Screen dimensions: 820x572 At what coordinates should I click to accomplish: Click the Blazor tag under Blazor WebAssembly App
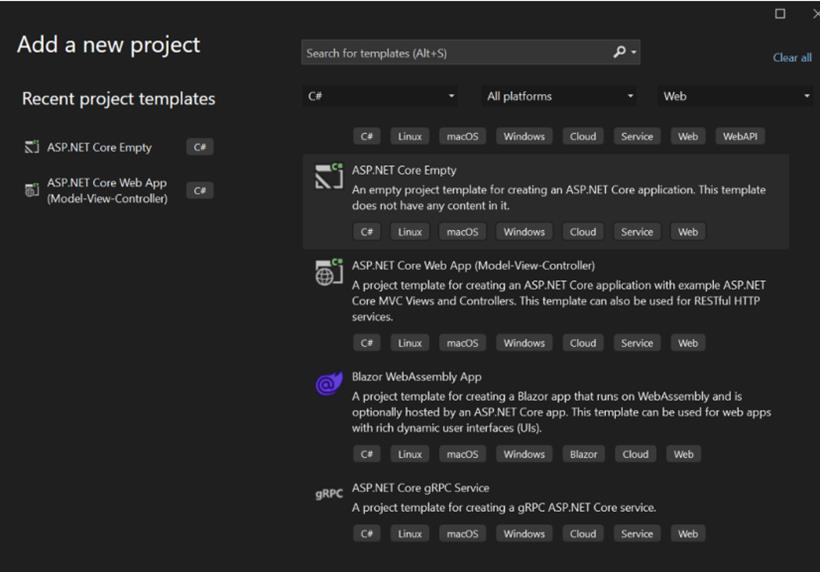[583, 454]
